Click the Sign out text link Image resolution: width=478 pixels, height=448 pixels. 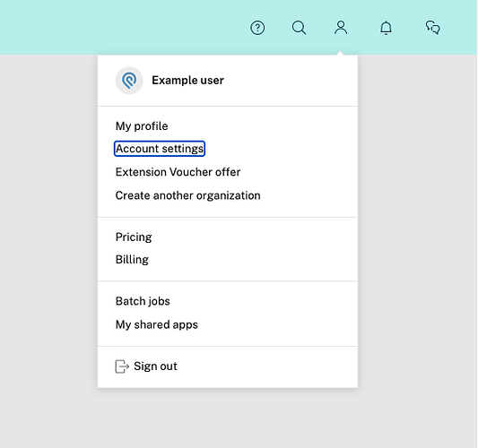coord(155,366)
